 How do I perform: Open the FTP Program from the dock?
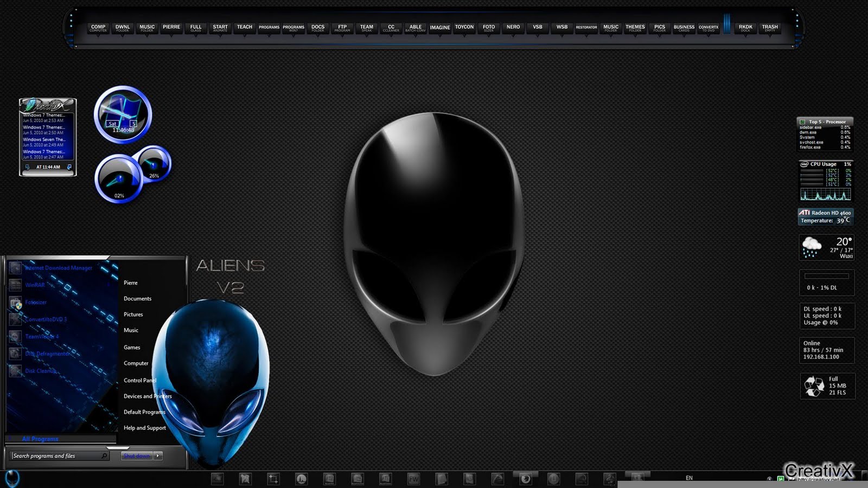coord(342,27)
